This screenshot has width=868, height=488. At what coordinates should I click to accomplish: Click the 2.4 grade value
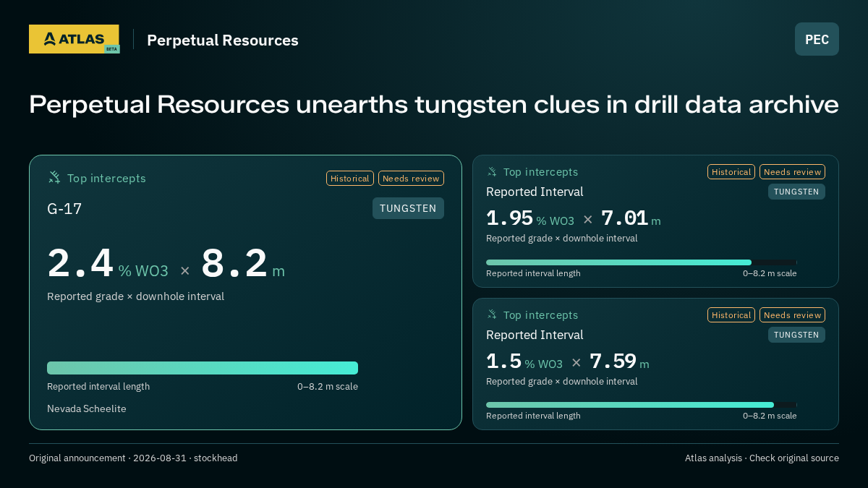tap(80, 263)
